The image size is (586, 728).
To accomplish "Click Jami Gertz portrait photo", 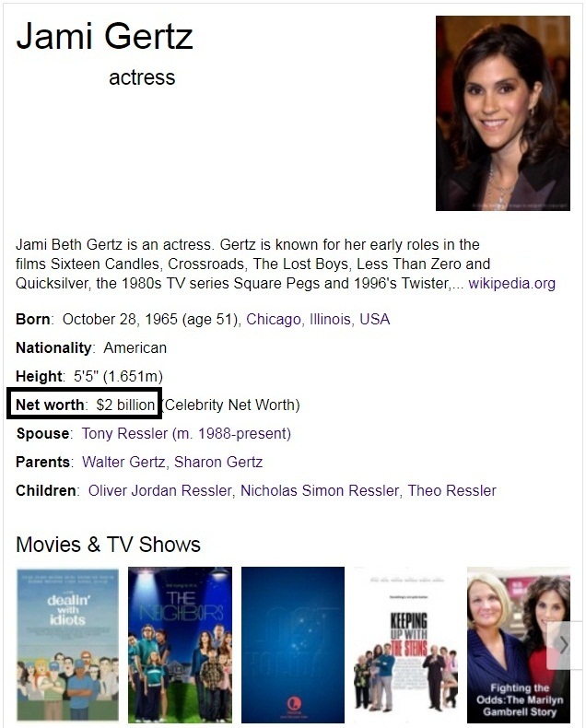I will click(x=503, y=113).
